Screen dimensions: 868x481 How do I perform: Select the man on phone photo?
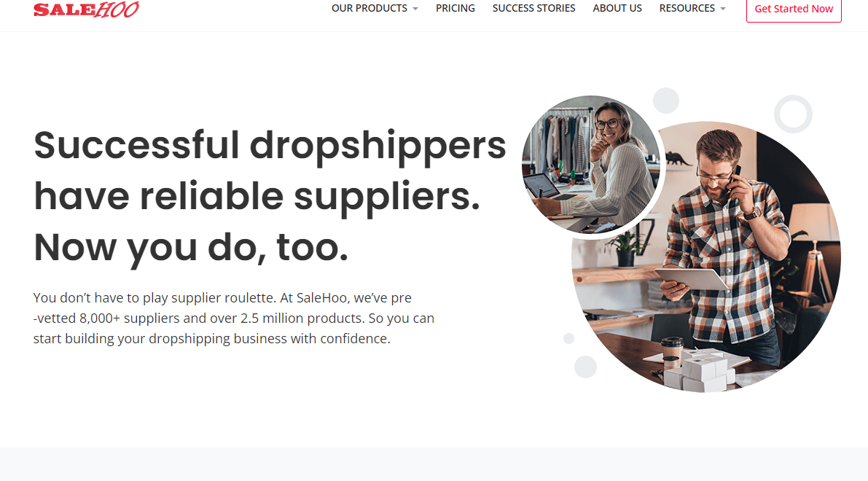[706, 257]
